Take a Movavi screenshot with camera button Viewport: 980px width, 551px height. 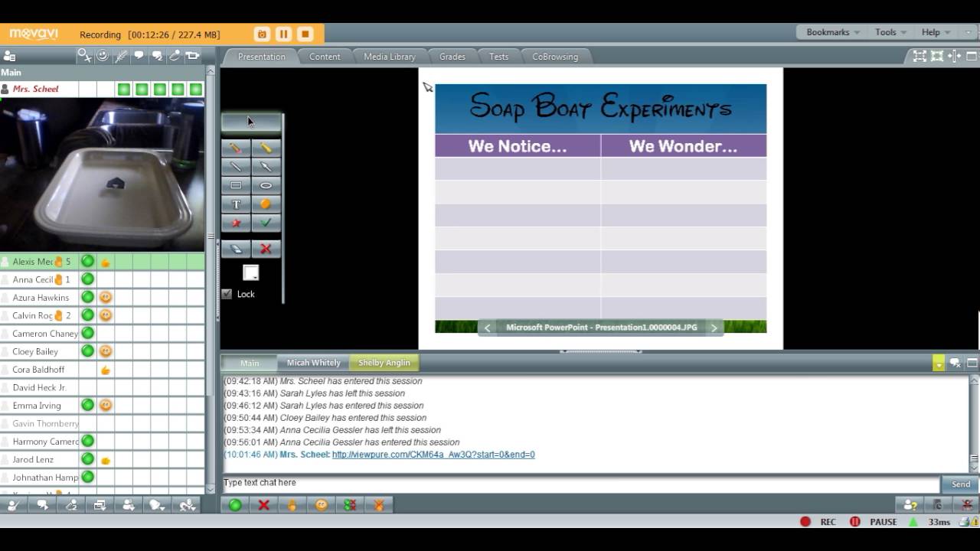(x=262, y=34)
